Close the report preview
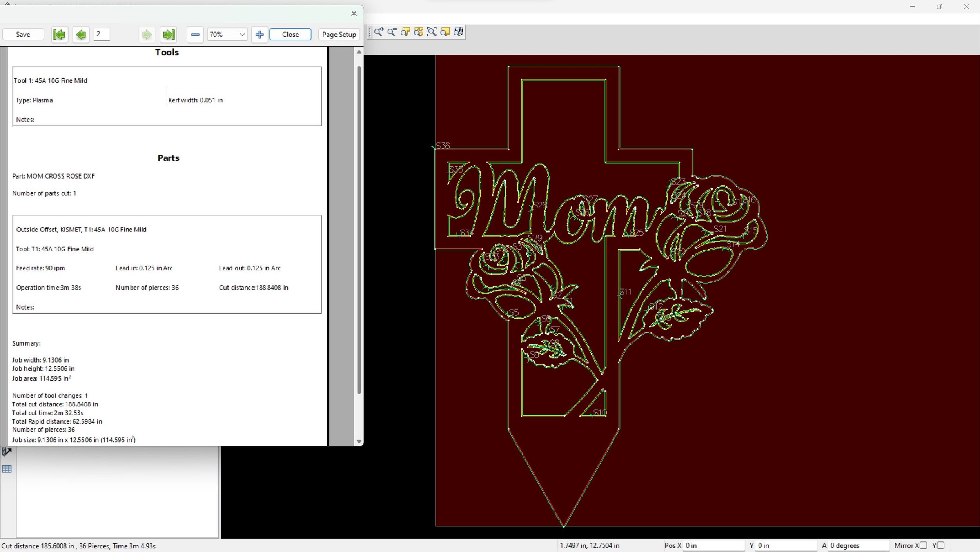 point(290,35)
